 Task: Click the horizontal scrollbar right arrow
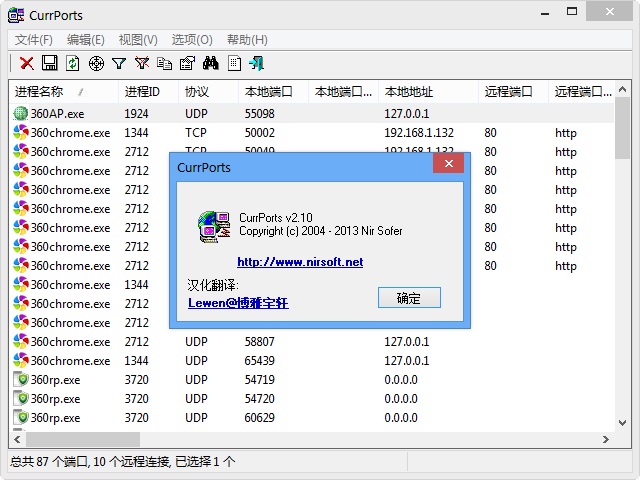[606, 439]
